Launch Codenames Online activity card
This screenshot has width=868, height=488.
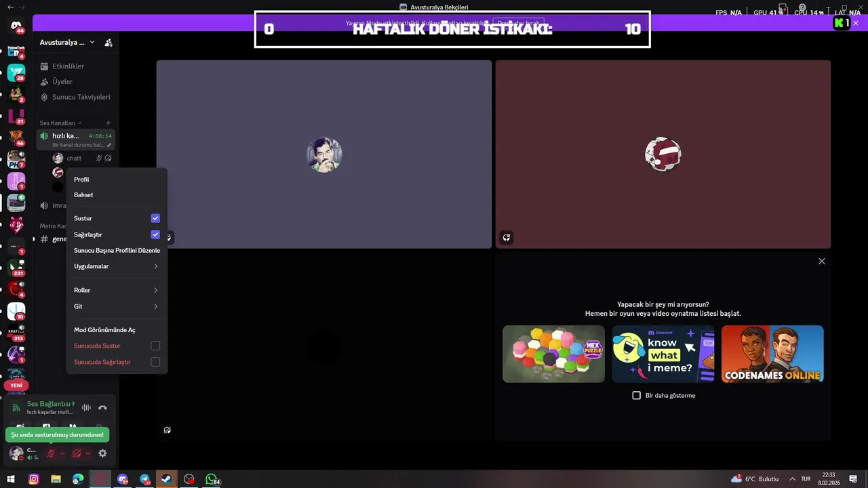tap(772, 354)
